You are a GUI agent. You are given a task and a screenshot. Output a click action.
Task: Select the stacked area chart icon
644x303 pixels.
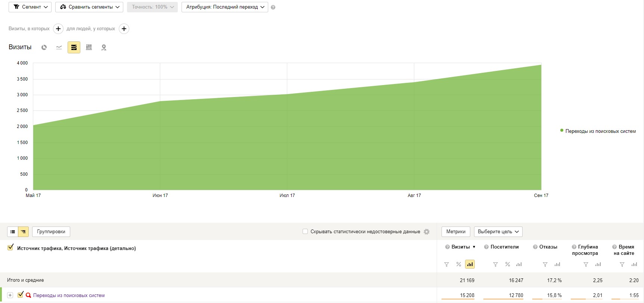point(74,47)
